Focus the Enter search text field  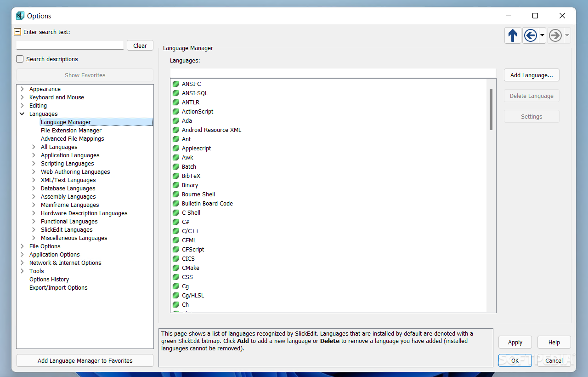[70, 45]
